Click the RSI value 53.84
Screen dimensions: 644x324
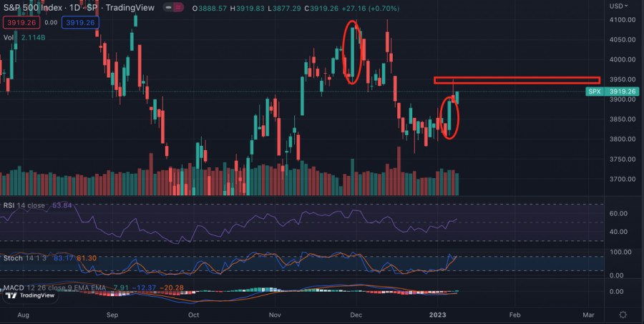(62, 205)
